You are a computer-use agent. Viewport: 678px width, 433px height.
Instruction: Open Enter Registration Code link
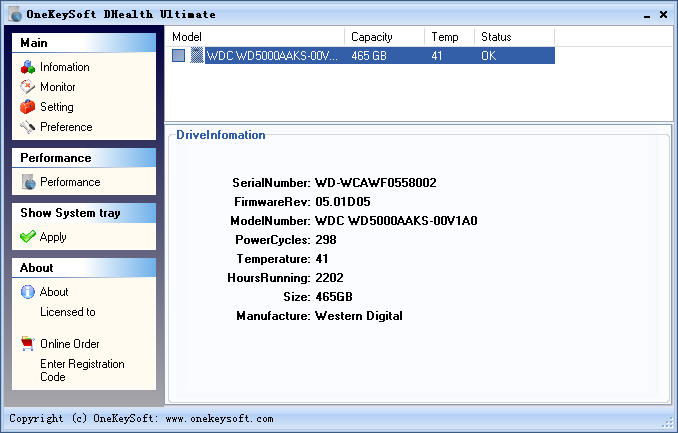tap(82, 370)
